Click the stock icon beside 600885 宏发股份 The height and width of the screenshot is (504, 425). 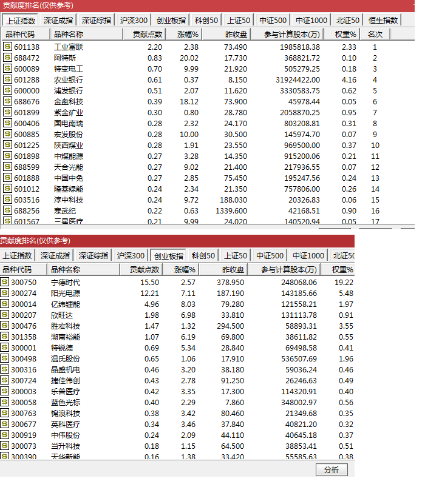[7, 134]
